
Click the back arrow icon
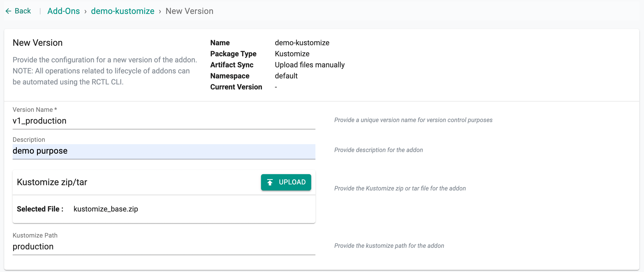[8, 11]
